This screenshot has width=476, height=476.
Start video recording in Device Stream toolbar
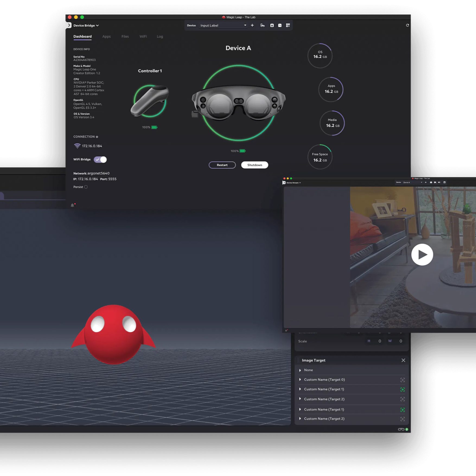tap(435, 183)
